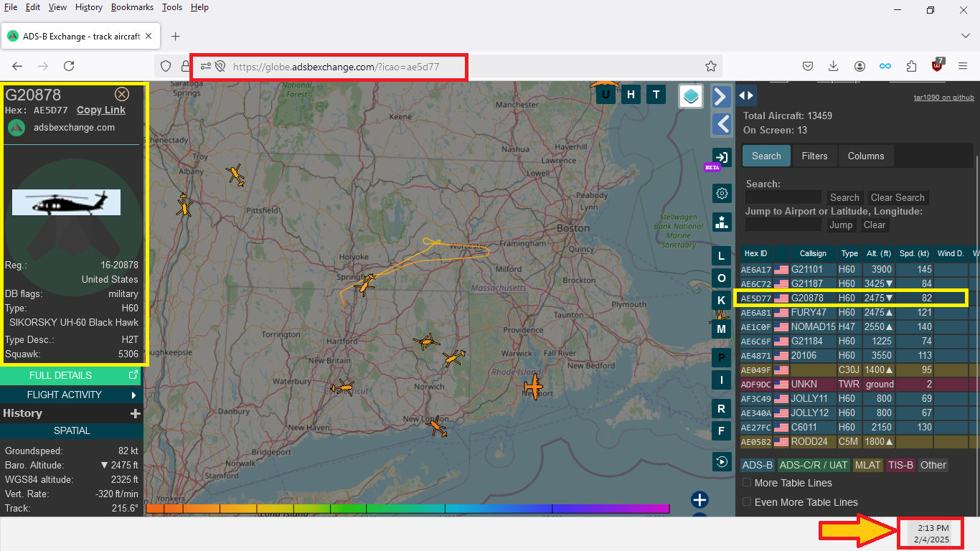Open the Extensions puzzle icon
This screenshot has height=551, width=980.
pyautogui.click(x=911, y=66)
